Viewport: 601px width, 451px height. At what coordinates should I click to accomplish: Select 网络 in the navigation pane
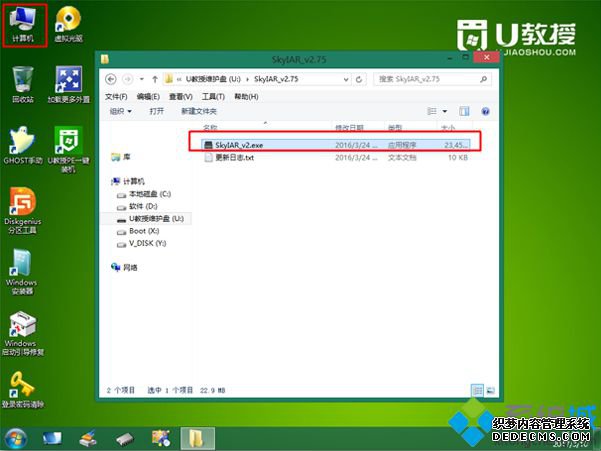[x=124, y=267]
